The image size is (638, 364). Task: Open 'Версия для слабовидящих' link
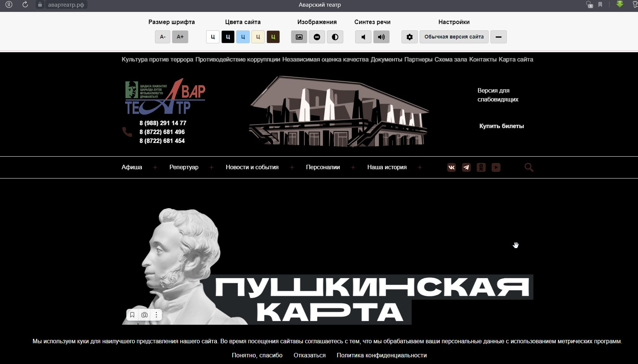pos(498,95)
